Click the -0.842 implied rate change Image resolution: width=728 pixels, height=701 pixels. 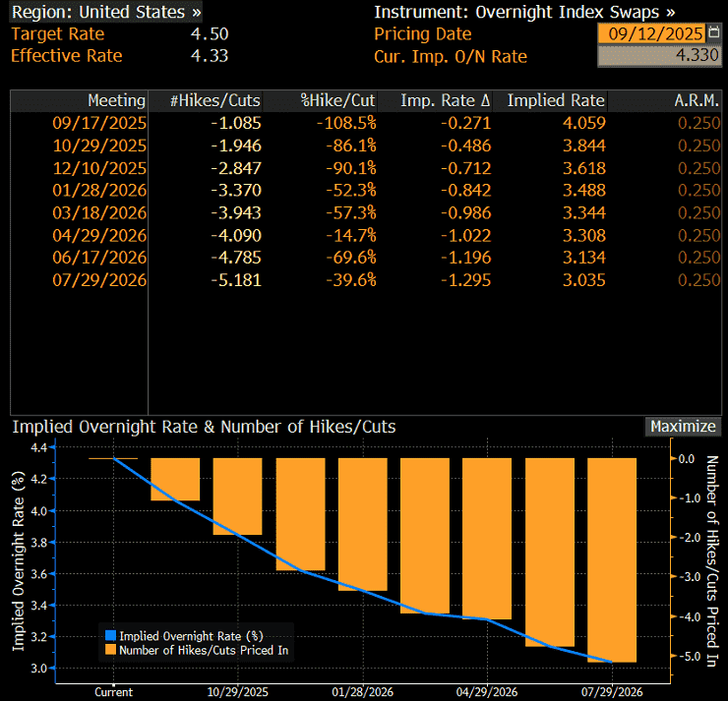click(465, 190)
